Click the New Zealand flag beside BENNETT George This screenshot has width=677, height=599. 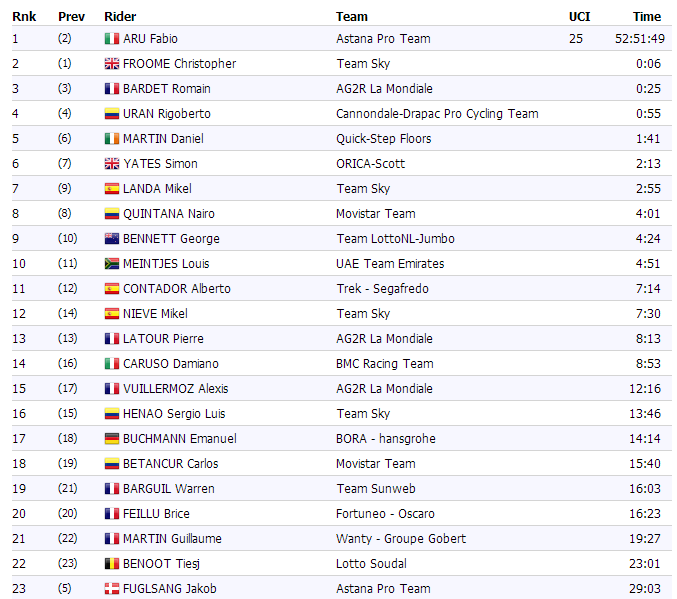112,239
